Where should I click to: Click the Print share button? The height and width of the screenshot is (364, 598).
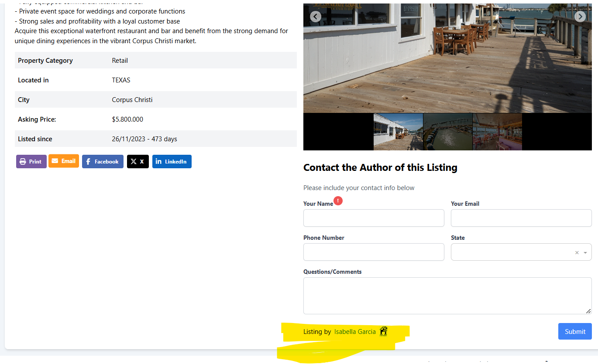click(31, 162)
